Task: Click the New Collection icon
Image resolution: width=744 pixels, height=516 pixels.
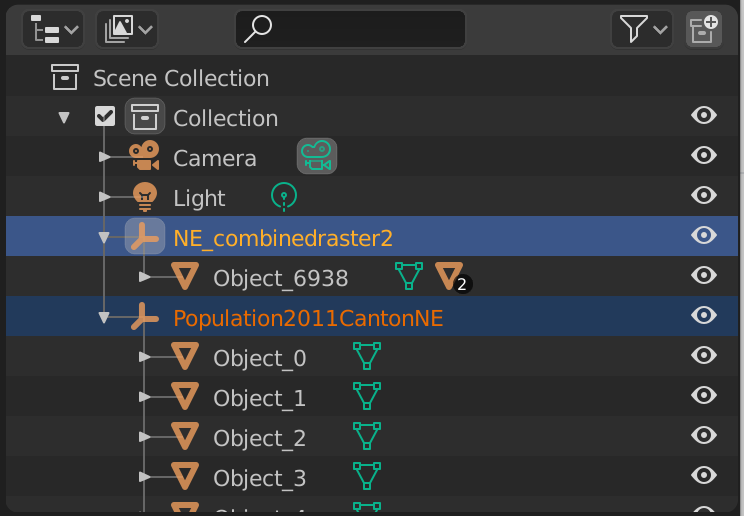Action: (x=704, y=29)
